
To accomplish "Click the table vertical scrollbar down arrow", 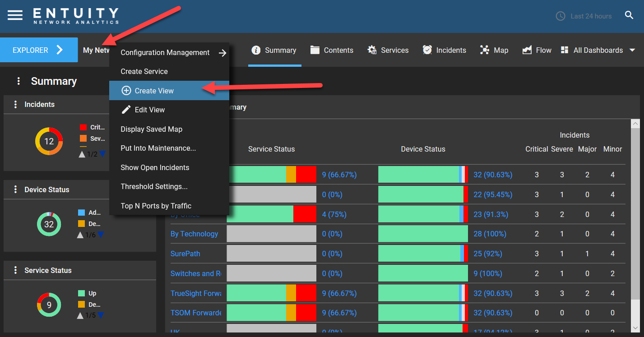I will click(x=635, y=328).
